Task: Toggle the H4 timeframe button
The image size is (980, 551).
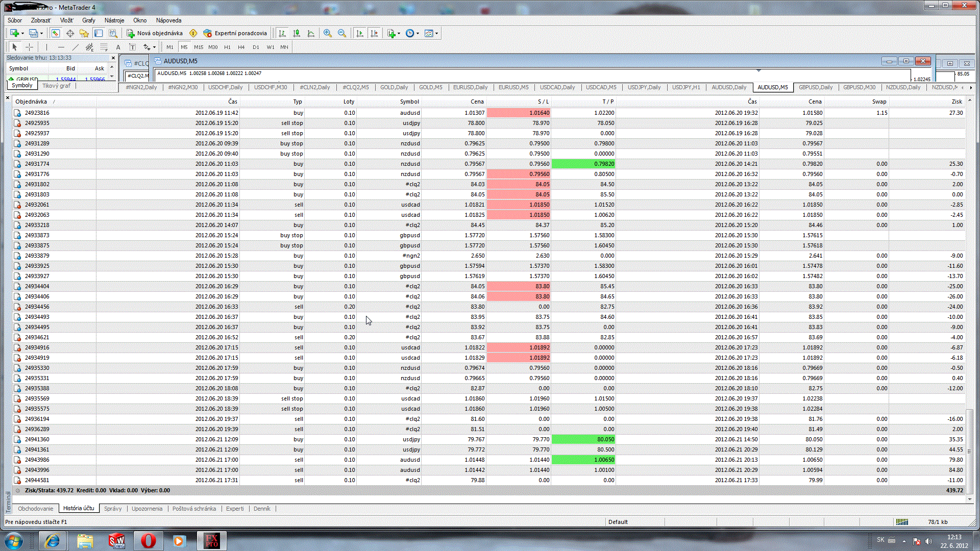Action: (241, 47)
